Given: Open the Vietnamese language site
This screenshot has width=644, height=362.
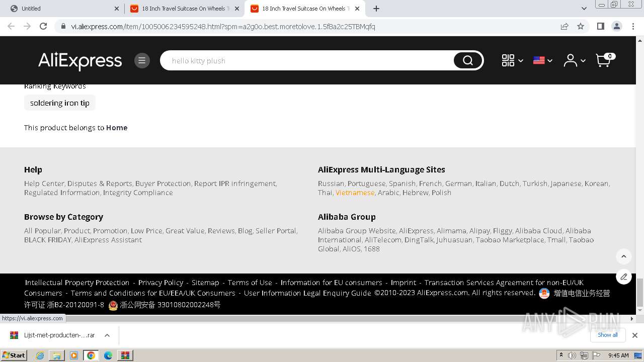Looking at the screenshot, I should point(355,193).
